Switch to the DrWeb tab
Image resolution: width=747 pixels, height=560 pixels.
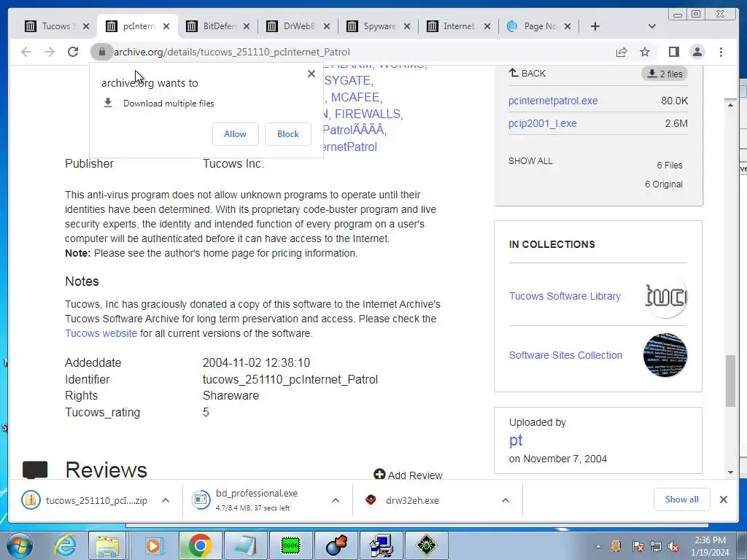coord(293,26)
